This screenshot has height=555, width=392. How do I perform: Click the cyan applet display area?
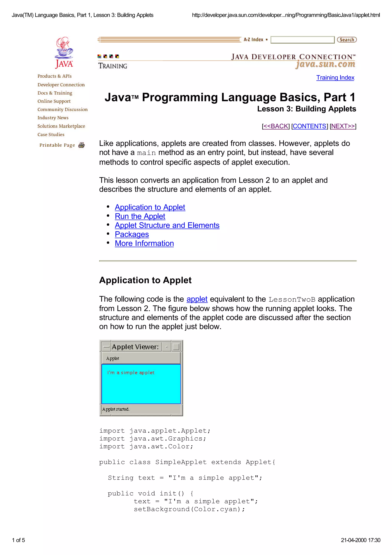(x=141, y=384)
